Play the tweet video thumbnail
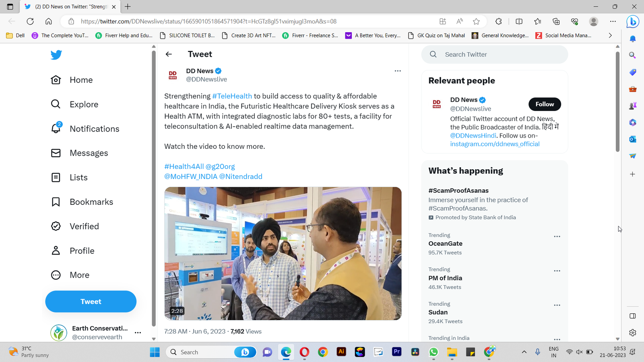Screen dimensions: 644x362 (283, 253)
